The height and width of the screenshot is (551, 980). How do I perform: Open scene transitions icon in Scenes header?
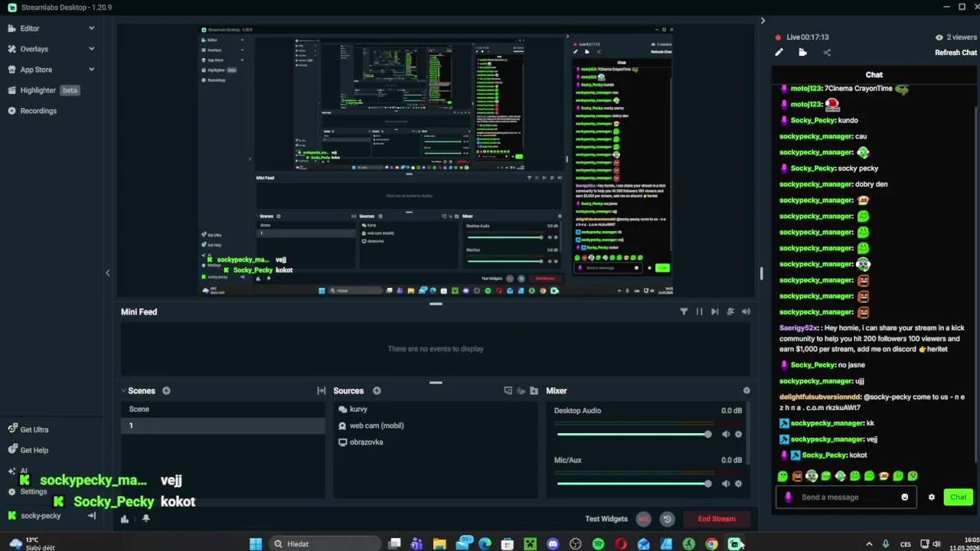click(x=321, y=391)
